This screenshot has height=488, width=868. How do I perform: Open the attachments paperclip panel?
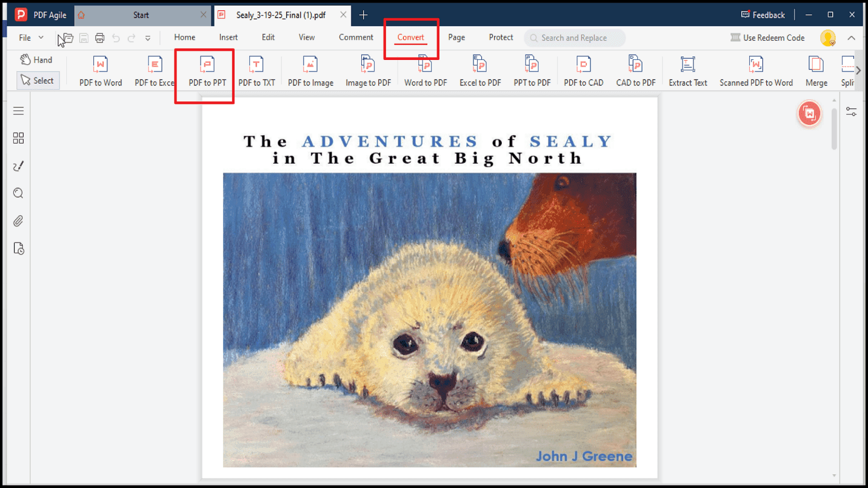pos(18,221)
